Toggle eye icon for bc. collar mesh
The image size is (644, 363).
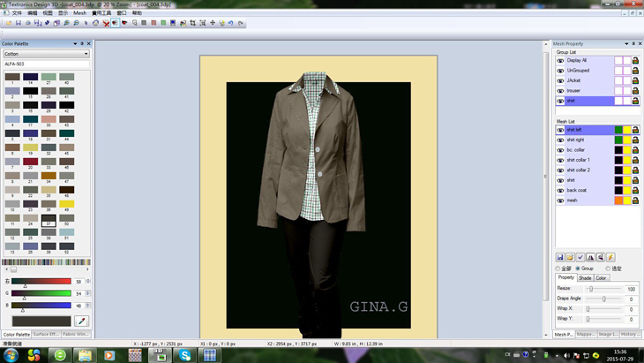pos(560,150)
